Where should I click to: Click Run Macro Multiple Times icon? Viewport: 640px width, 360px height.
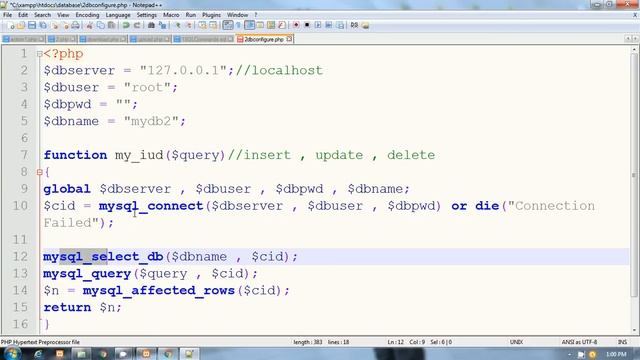coord(329,25)
